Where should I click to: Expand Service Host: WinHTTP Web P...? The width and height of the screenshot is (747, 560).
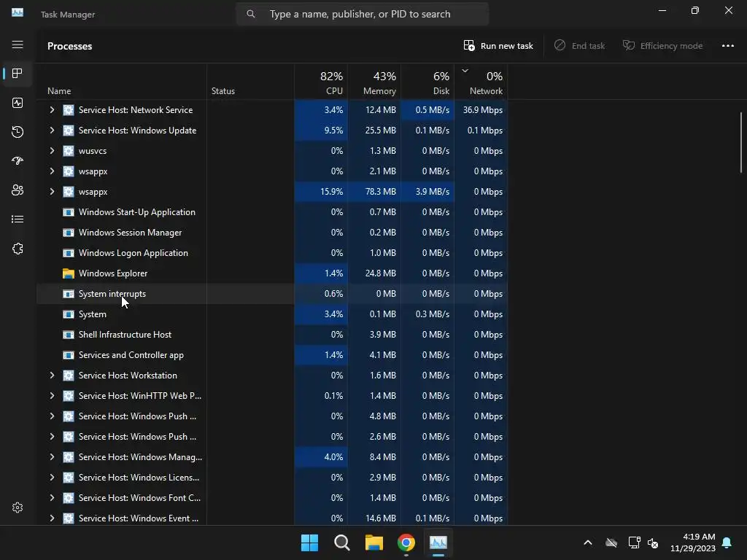click(52, 396)
